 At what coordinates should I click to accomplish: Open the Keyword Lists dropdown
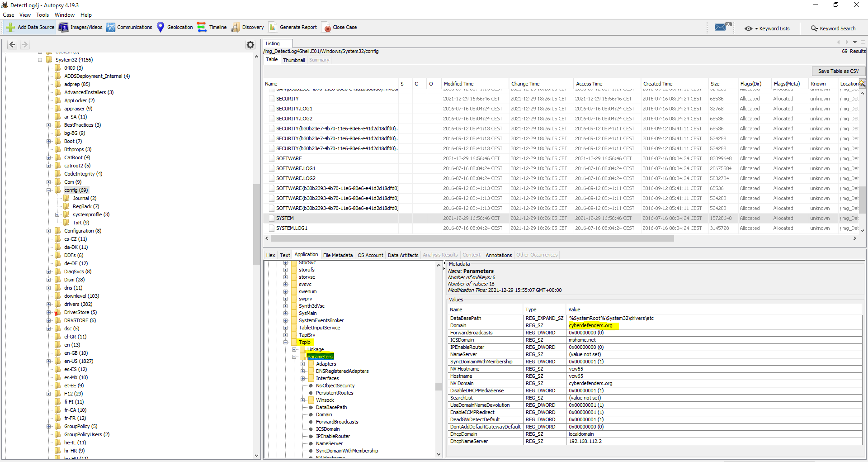767,29
